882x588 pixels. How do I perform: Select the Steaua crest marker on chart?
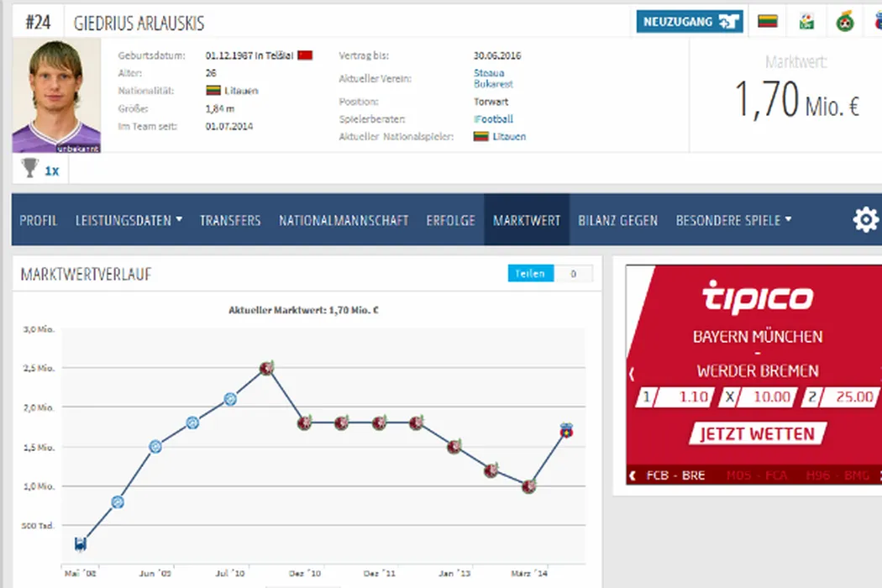click(566, 432)
